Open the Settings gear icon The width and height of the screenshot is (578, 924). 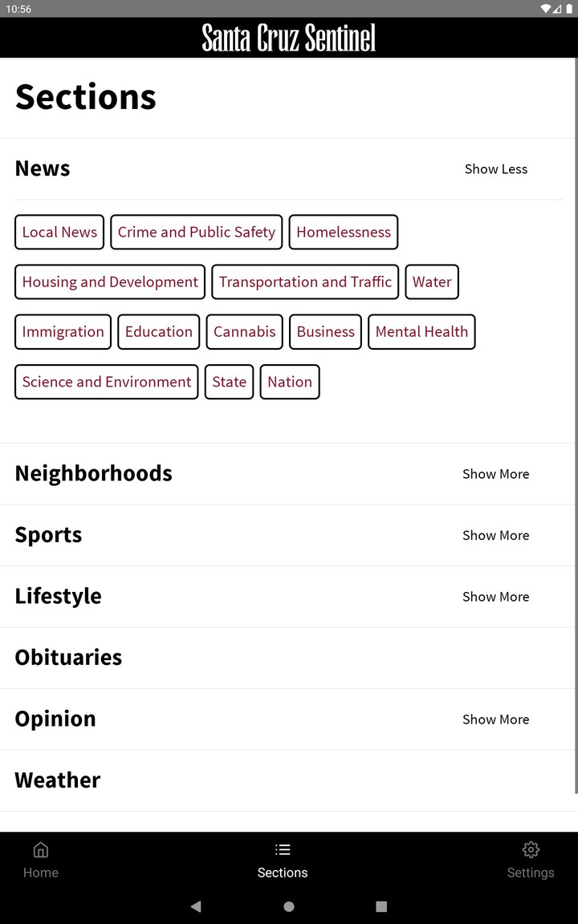[x=531, y=850]
